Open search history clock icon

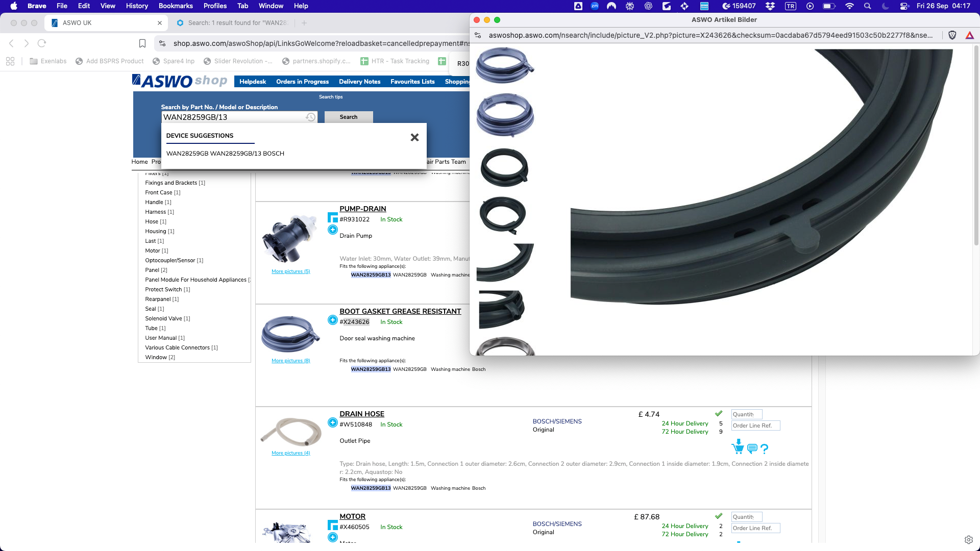point(310,117)
